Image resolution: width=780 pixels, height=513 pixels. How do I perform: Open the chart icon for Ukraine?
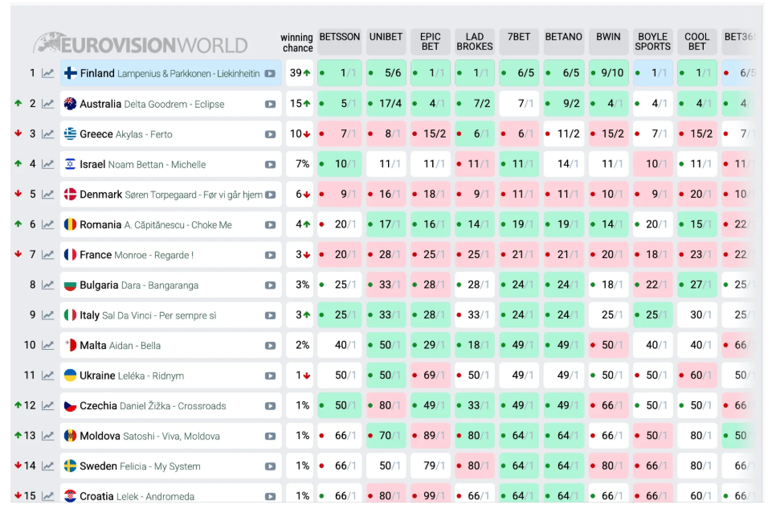click(48, 376)
